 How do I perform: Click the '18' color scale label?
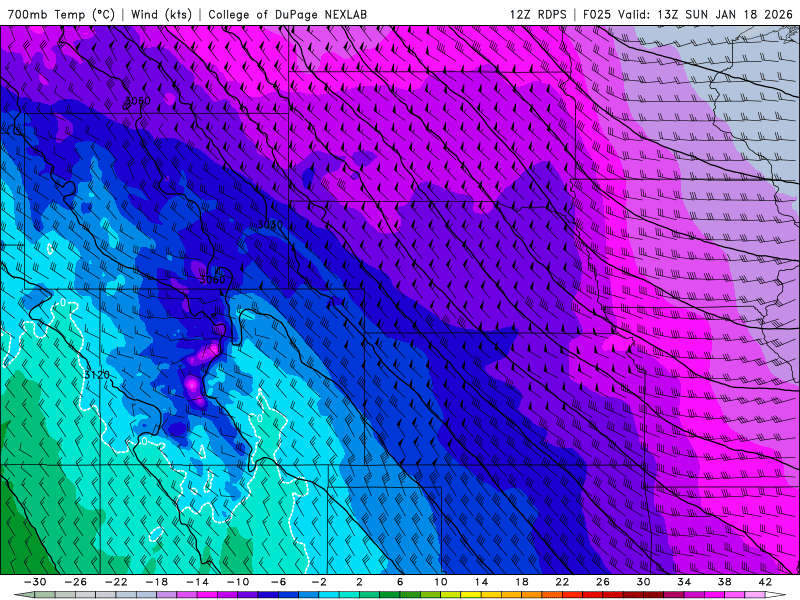coord(521,582)
